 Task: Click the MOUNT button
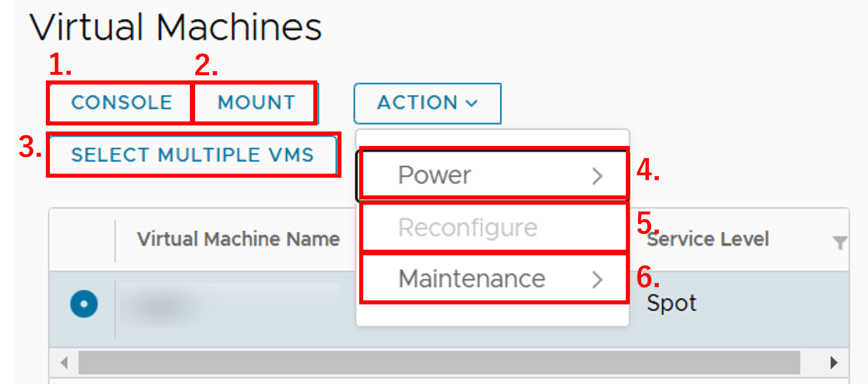256,103
